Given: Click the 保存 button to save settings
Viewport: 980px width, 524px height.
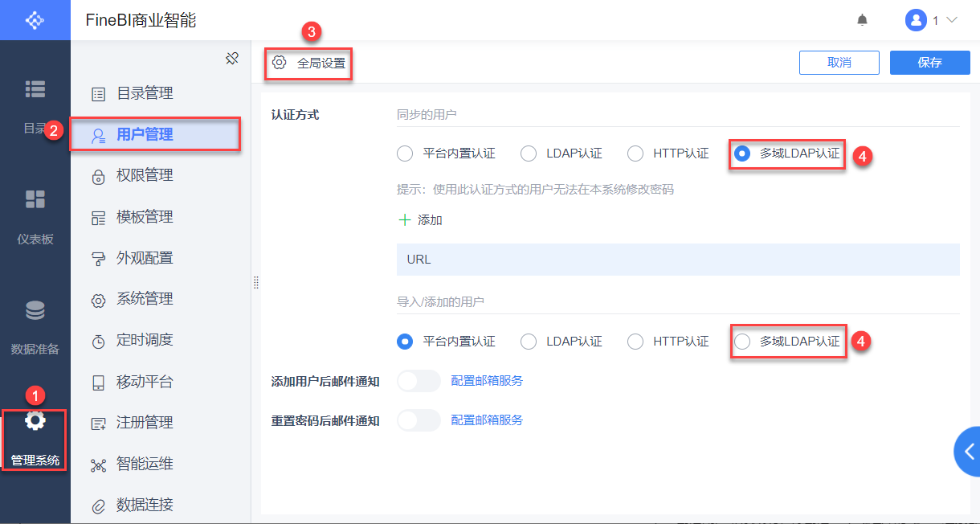Looking at the screenshot, I should [x=929, y=62].
